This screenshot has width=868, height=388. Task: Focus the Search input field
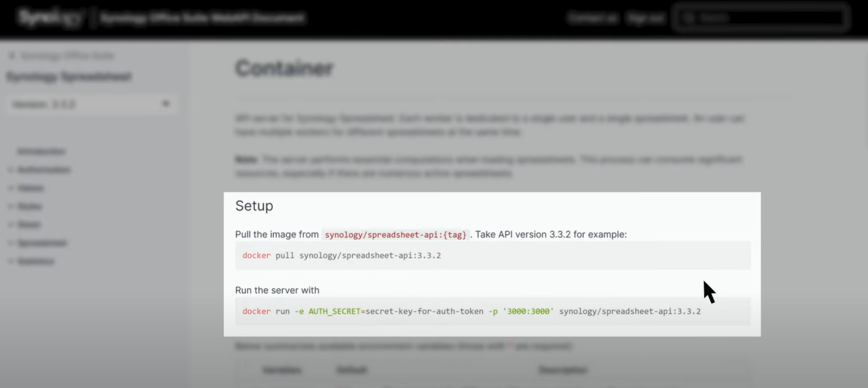[x=761, y=18]
